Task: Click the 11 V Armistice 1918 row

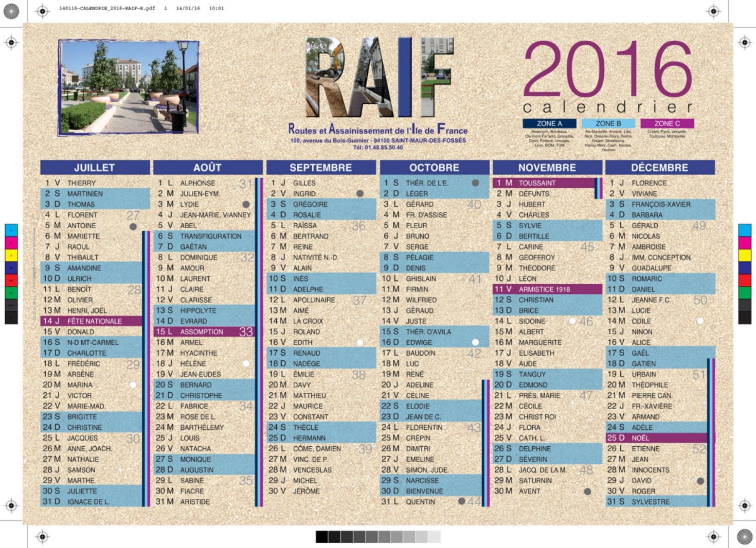Action: (x=547, y=289)
